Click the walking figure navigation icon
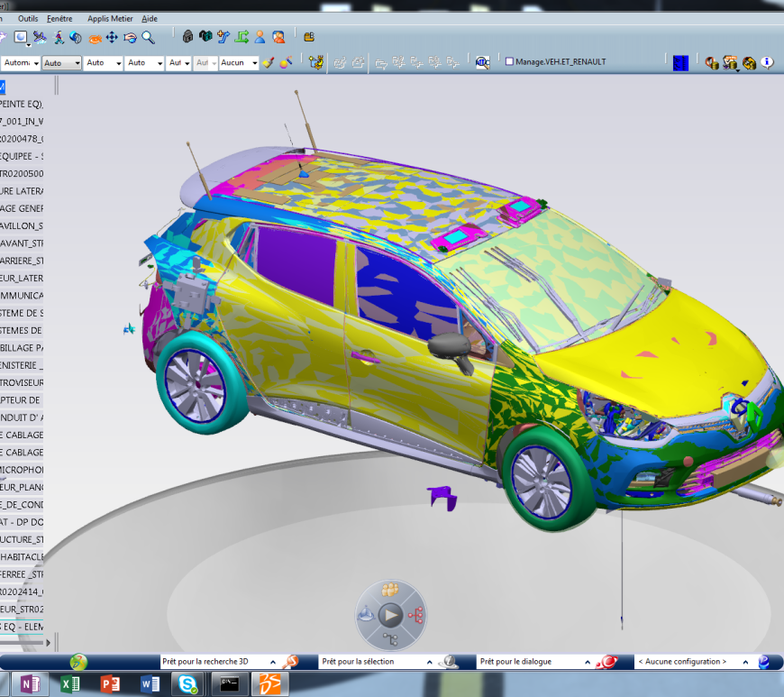Image resolution: width=784 pixels, height=697 pixels. (x=58, y=37)
